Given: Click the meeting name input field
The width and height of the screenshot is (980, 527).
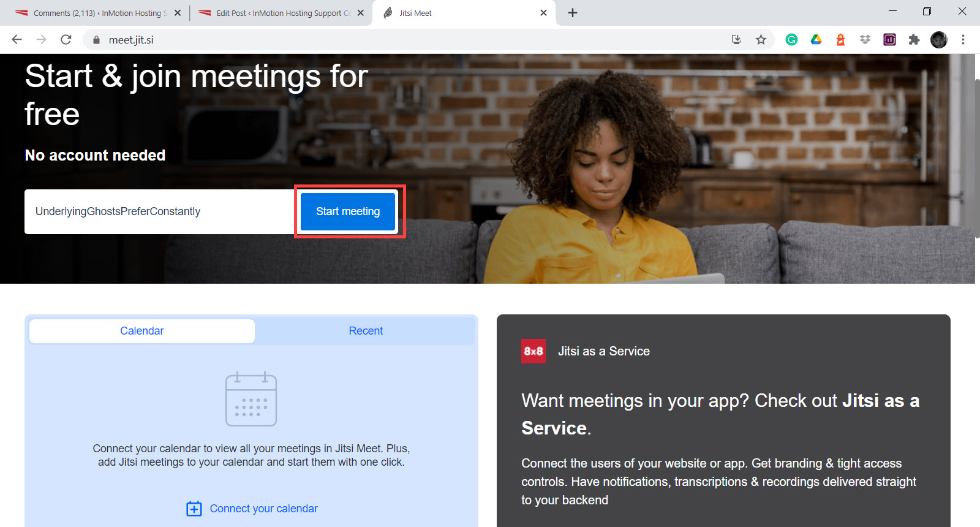Looking at the screenshot, I should pos(160,211).
